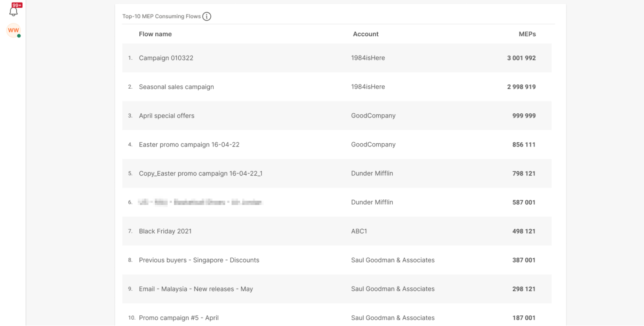Click GoodCompany in the April special offers row

click(373, 116)
